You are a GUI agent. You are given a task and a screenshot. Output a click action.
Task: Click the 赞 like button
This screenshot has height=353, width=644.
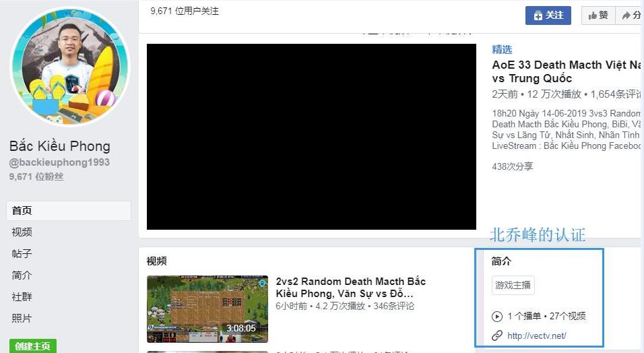pos(598,15)
